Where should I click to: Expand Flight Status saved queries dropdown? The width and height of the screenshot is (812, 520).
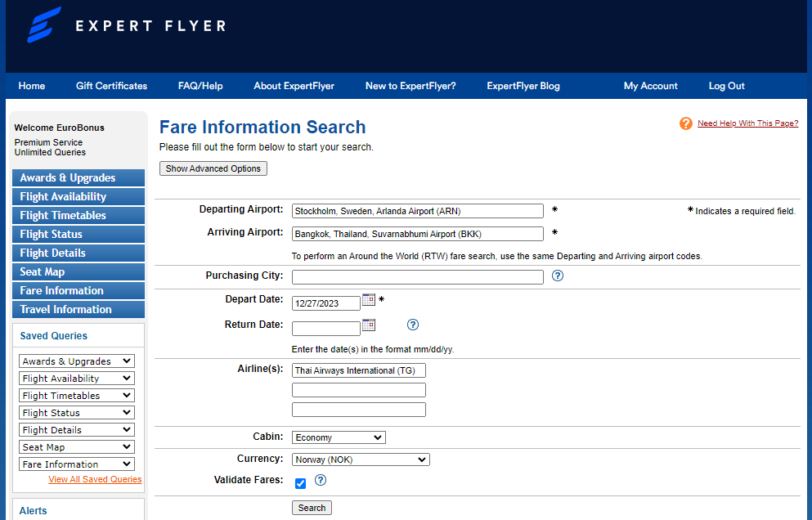(x=77, y=413)
